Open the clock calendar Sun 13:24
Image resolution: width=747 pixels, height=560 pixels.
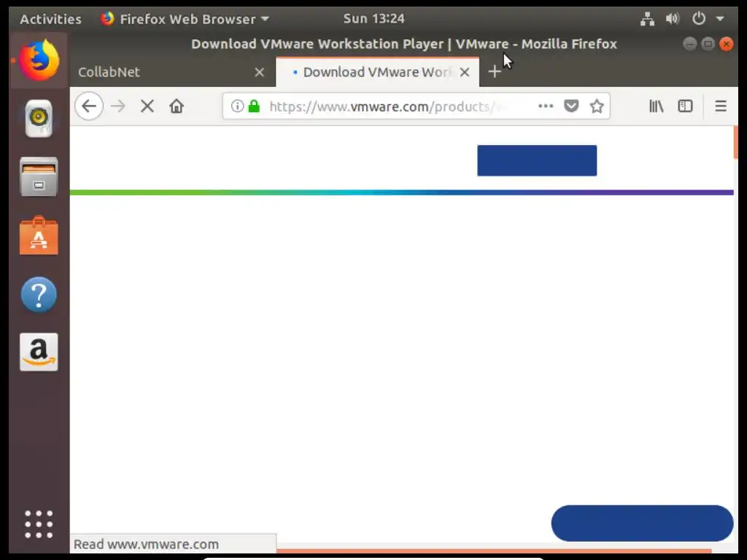[x=374, y=18]
